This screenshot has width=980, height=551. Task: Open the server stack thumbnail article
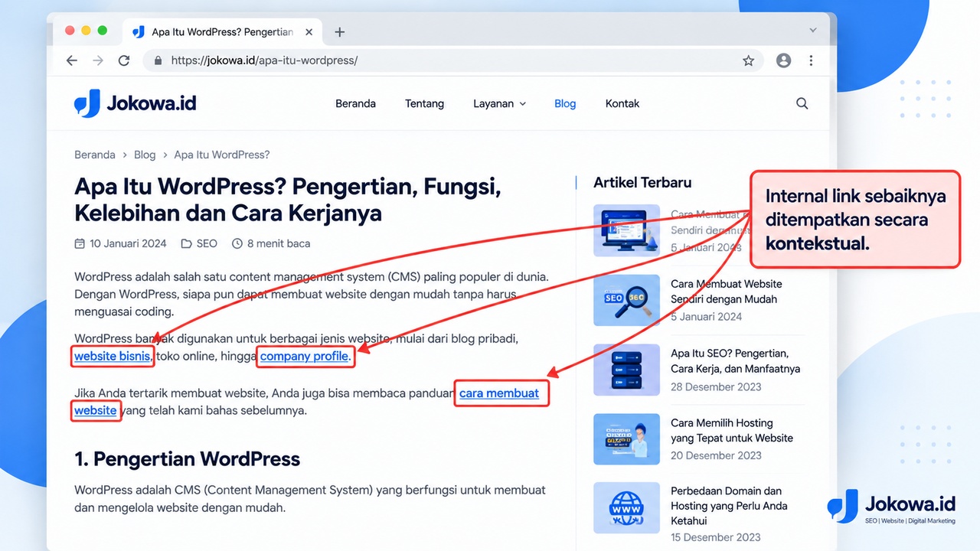pyautogui.click(x=626, y=370)
